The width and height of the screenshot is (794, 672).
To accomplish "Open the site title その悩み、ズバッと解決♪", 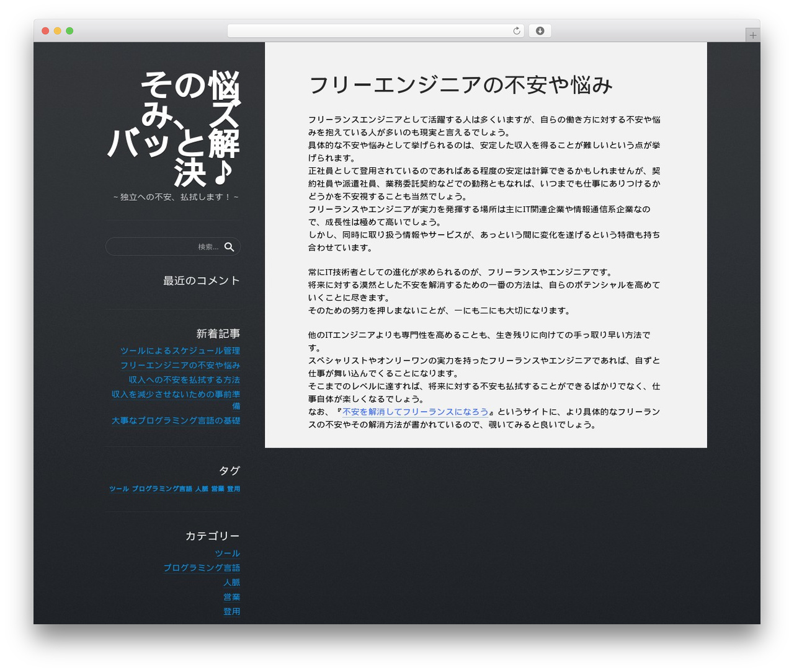I will (x=174, y=128).
